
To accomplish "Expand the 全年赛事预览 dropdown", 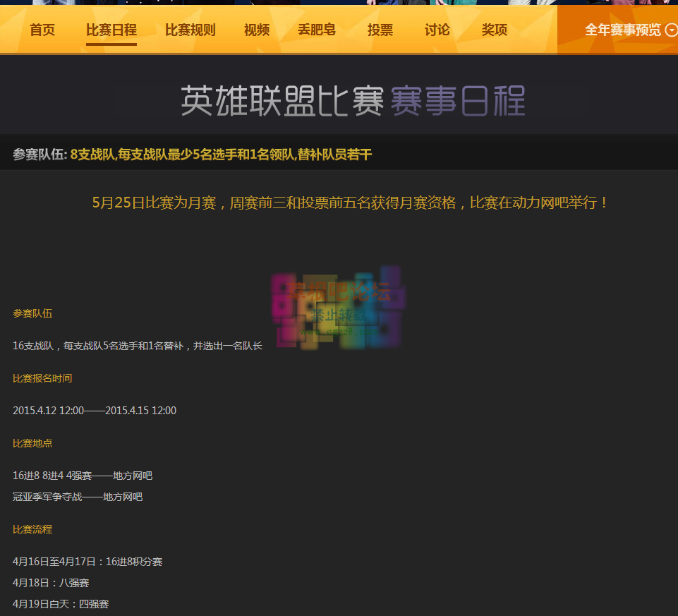I will (x=624, y=30).
